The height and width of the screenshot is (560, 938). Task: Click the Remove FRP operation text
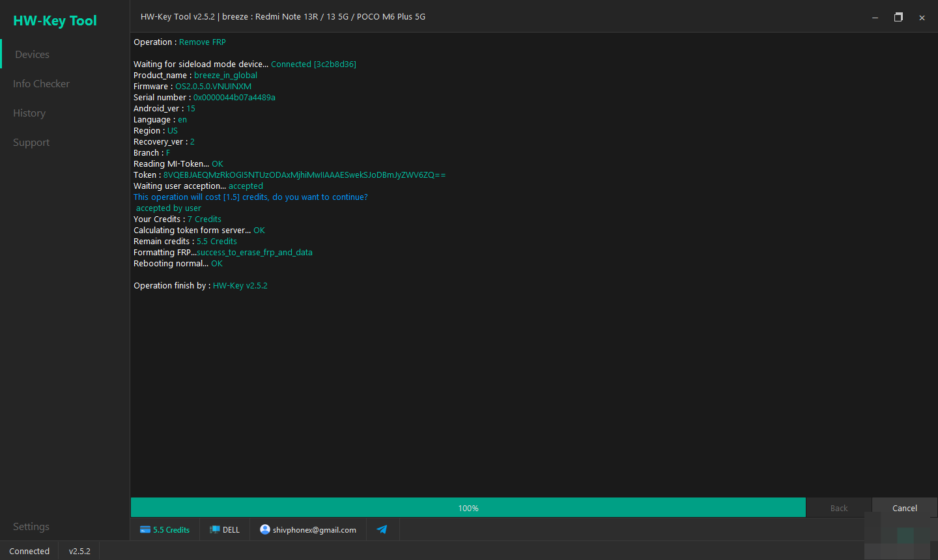coord(203,42)
